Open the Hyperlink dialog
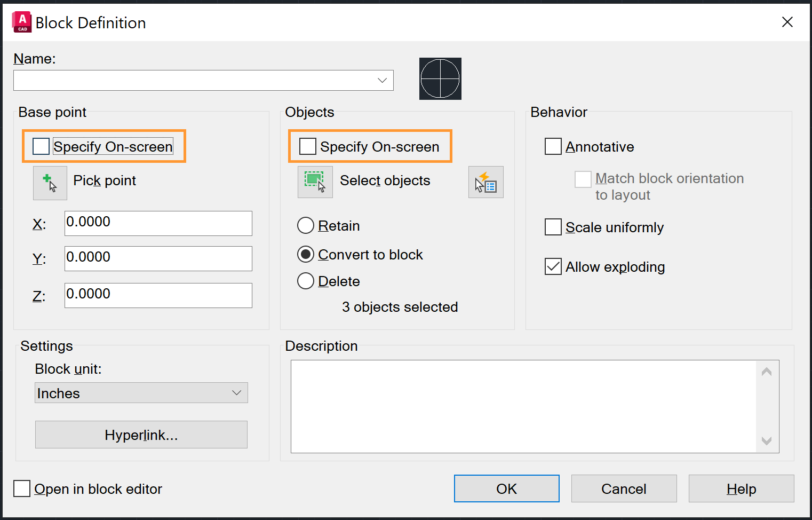This screenshot has height=520, width=812. pos(141,435)
